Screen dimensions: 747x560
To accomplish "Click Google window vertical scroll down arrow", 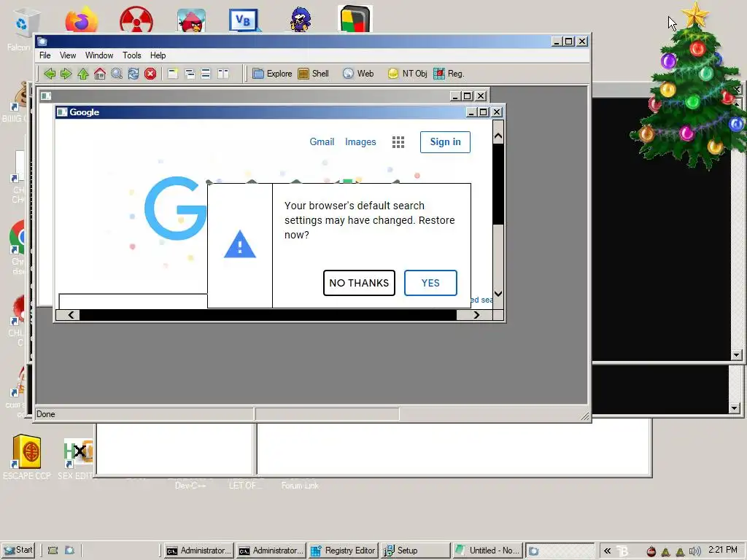I will pyautogui.click(x=498, y=294).
